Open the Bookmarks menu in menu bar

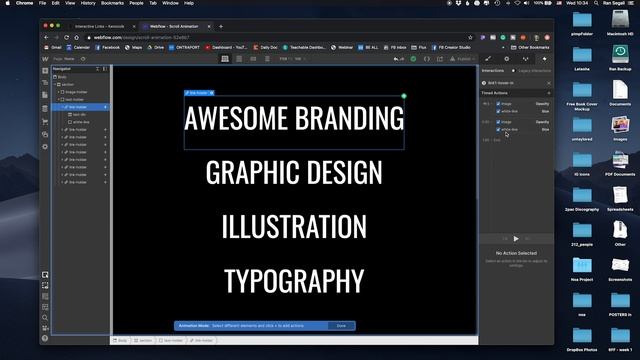(112, 3)
